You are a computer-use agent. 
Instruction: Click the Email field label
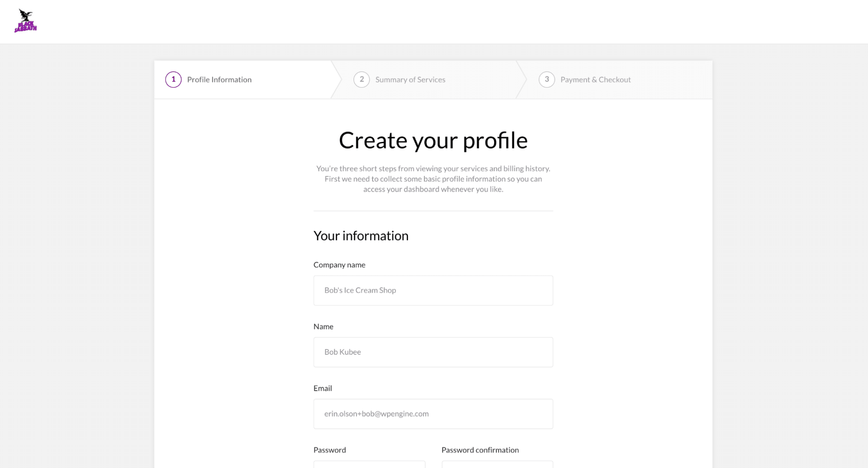pyautogui.click(x=323, y=388)
